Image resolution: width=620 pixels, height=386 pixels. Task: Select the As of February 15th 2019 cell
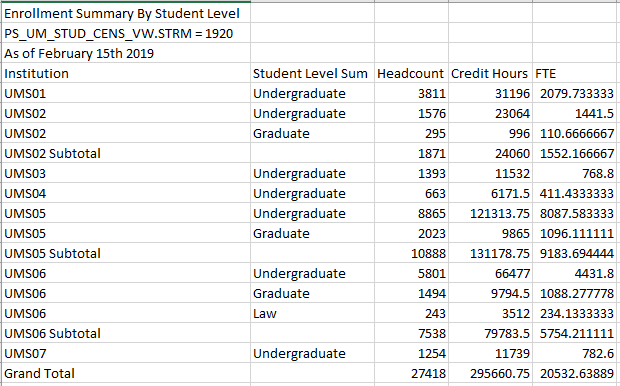(x=126, y=53)
